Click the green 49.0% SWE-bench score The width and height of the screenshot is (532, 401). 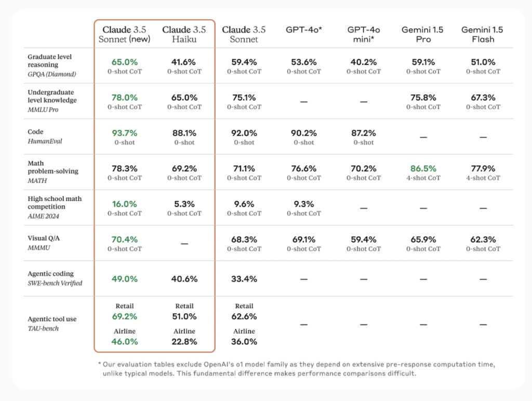point(125,279)
